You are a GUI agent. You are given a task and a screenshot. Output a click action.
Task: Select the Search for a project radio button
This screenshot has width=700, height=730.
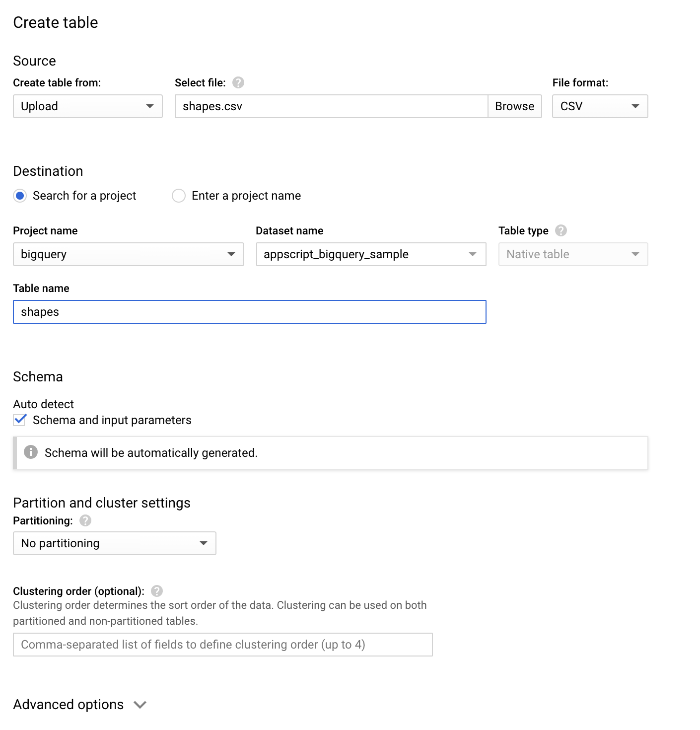[20, 196]
